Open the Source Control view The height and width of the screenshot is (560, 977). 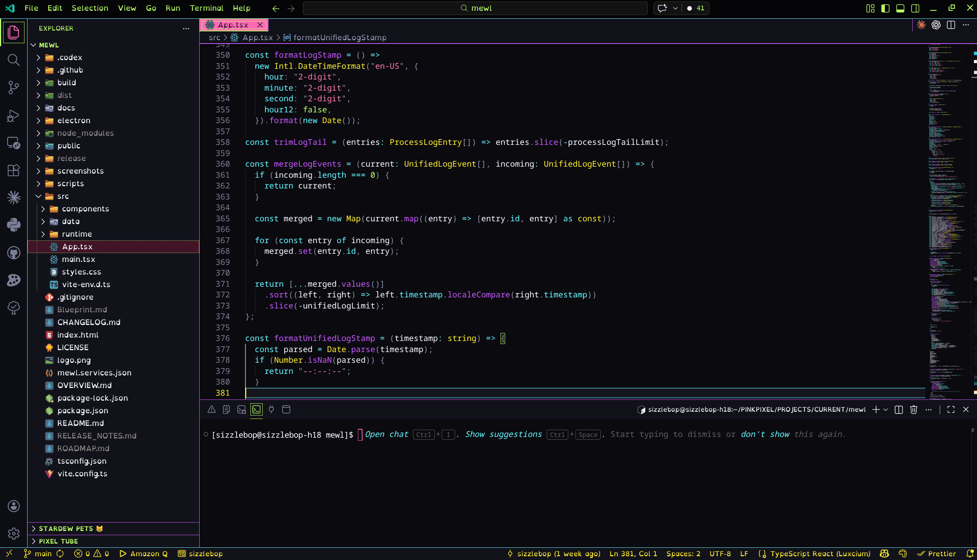pyautogui.click(x=13, y=87)
